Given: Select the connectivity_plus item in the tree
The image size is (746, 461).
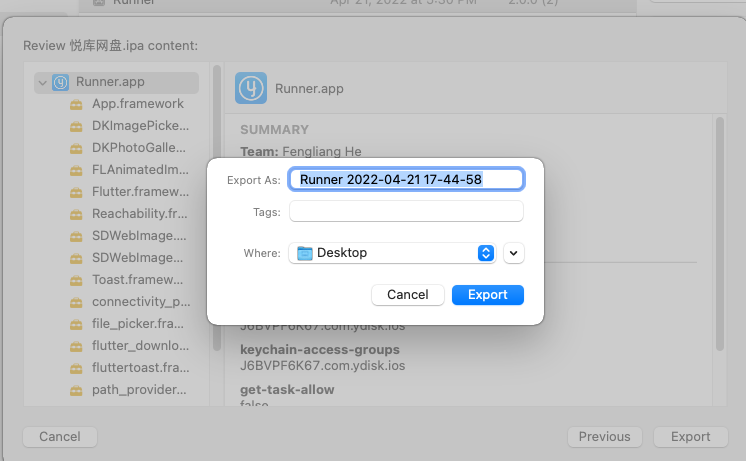Looking at the screenshot, I should [140, 302].
